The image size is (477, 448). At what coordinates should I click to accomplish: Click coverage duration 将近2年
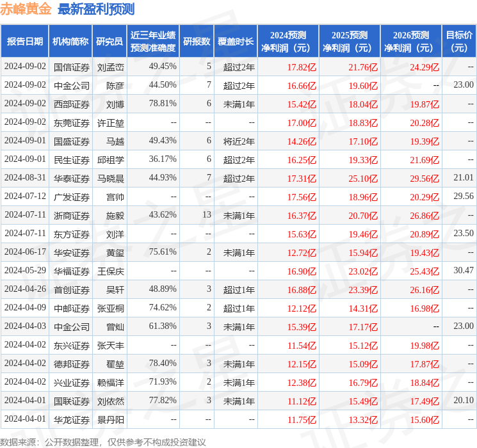239,141
